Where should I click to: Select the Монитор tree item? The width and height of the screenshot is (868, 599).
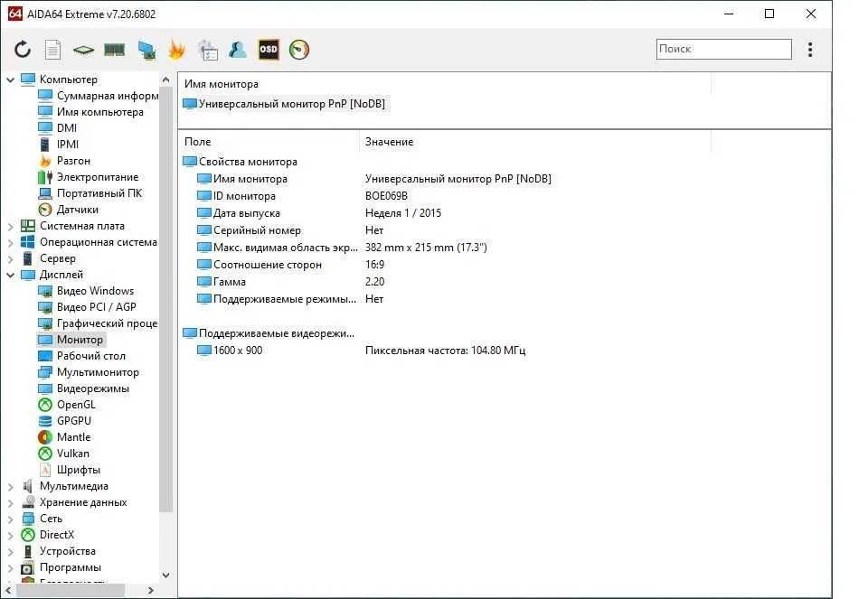click(x=71, y=340)
